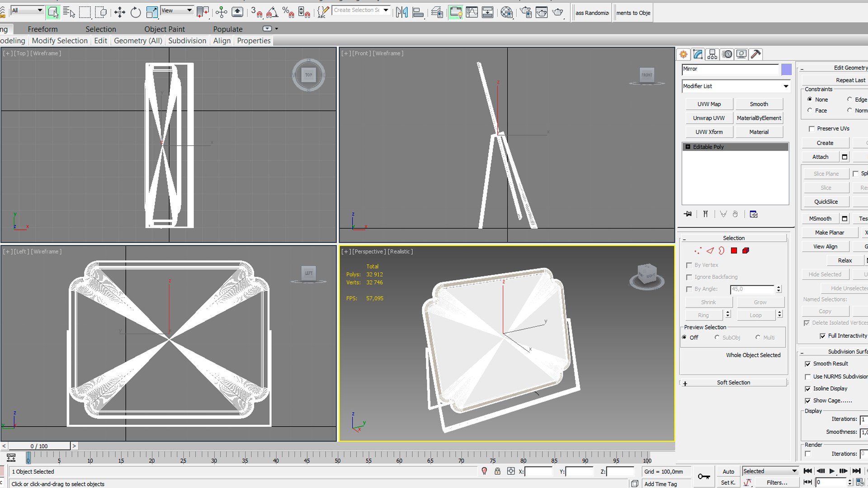The image size is (868, 488).
Task: Click the Render Production teapot icon
Action: point(558,12)
